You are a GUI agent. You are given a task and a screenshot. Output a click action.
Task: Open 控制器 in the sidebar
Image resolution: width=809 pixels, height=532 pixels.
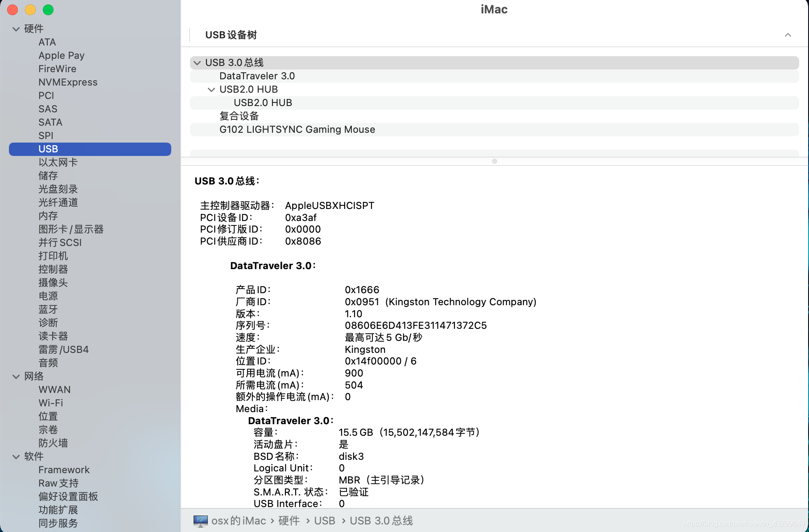point(53,270)
